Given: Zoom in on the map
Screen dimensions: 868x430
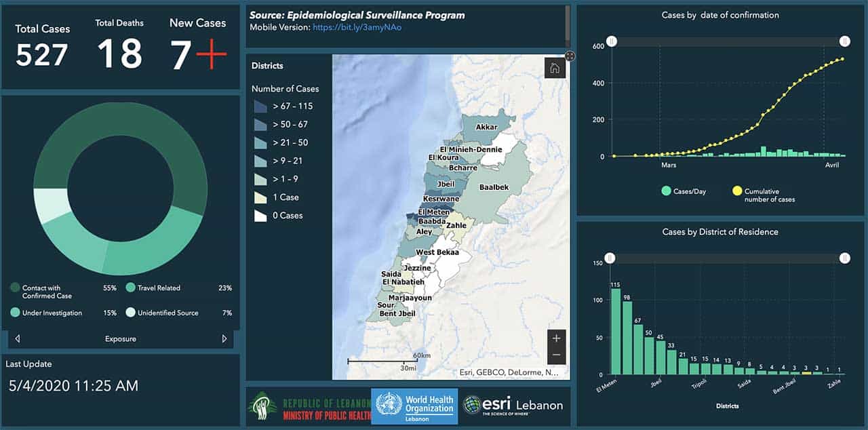Looking at the screenshot, I should click(x=556, y=338).
